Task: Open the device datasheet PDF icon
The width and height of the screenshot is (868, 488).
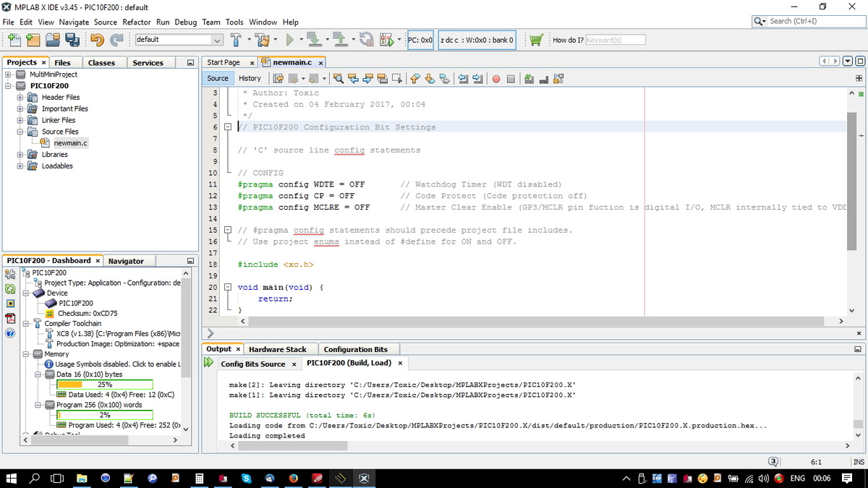Action: tap(10, 317)
